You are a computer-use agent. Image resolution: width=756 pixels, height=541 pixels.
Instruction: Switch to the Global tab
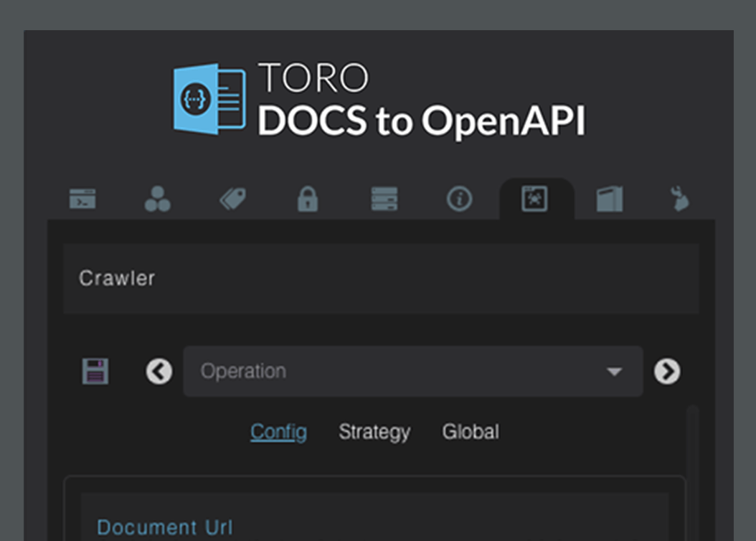(x=471, y=432)
